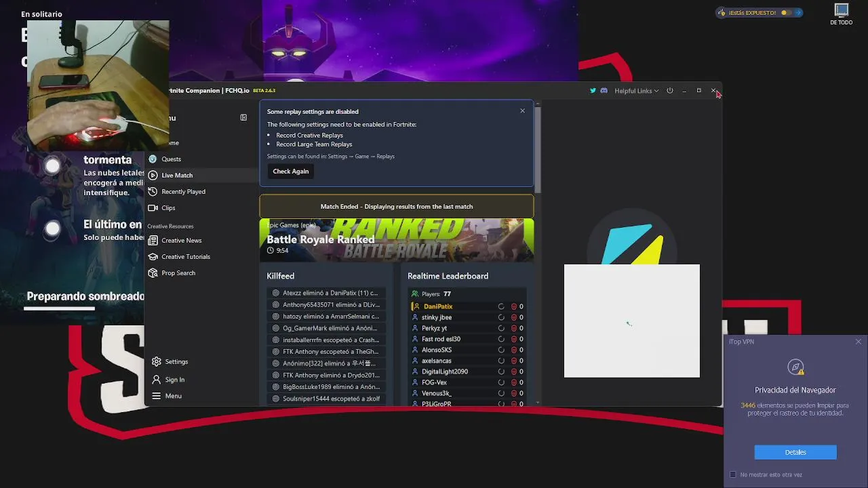Click the Quests V-Bucks icon
This screenshot has width=868, height=488.
coord(153,159)
